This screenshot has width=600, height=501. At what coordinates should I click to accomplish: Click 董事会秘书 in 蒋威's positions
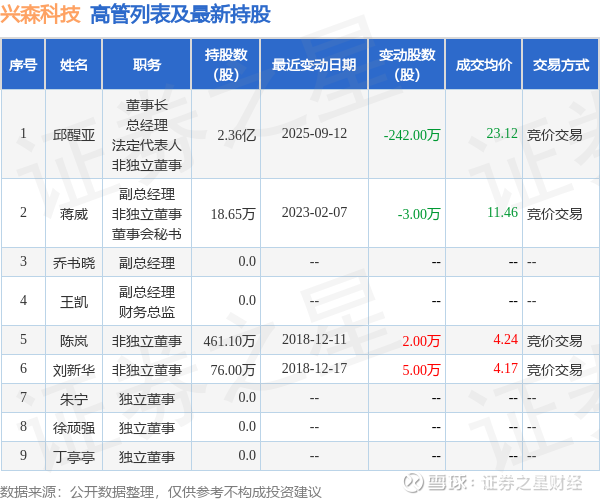point(147,234)
